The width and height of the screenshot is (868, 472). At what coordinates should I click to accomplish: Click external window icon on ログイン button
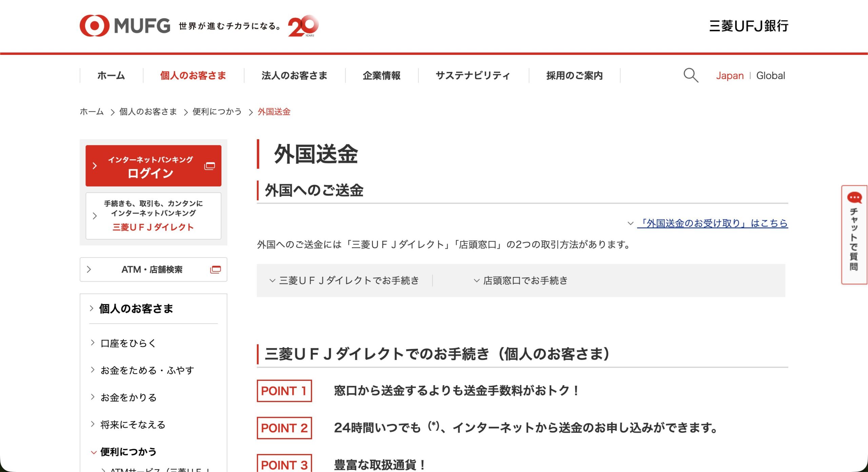210,166
